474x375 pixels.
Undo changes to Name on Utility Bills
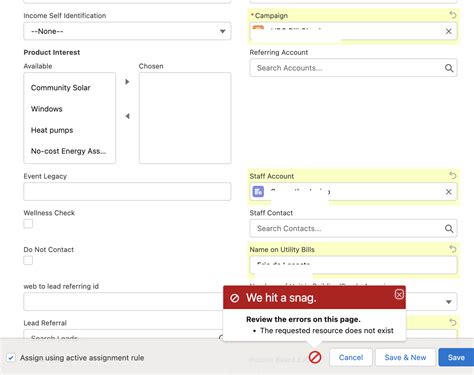pos(453,249)
